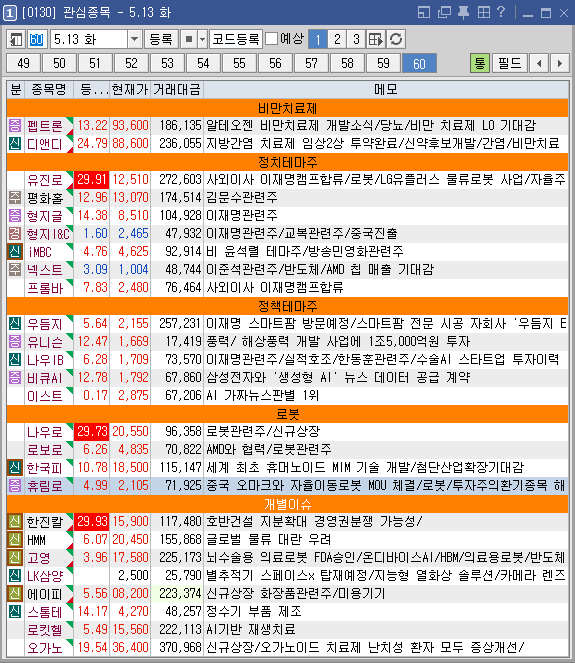The height and width of the screenshot is (663, 575).
Task: Switch to group tab 57
Action: 311,63
